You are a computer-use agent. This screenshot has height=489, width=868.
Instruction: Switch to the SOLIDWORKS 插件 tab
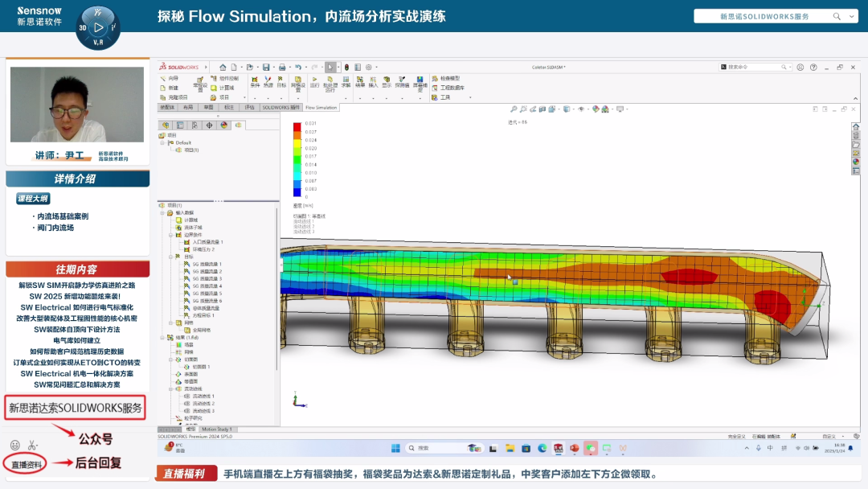pyautogui.click(x=280, y=107)
